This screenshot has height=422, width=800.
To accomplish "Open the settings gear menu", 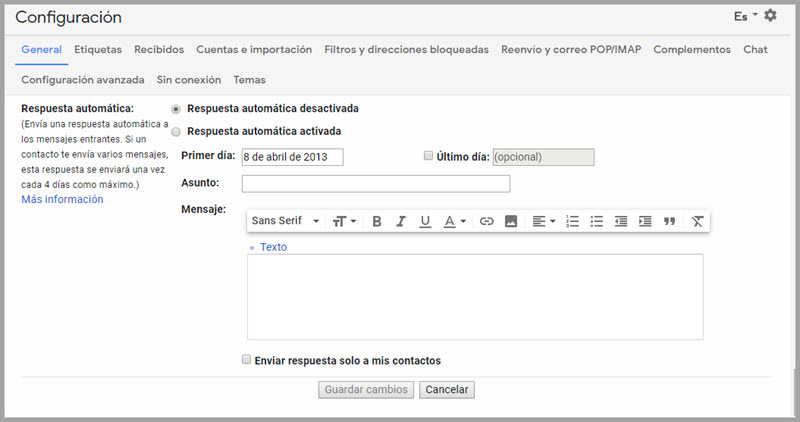I will (x=770, y=16).
